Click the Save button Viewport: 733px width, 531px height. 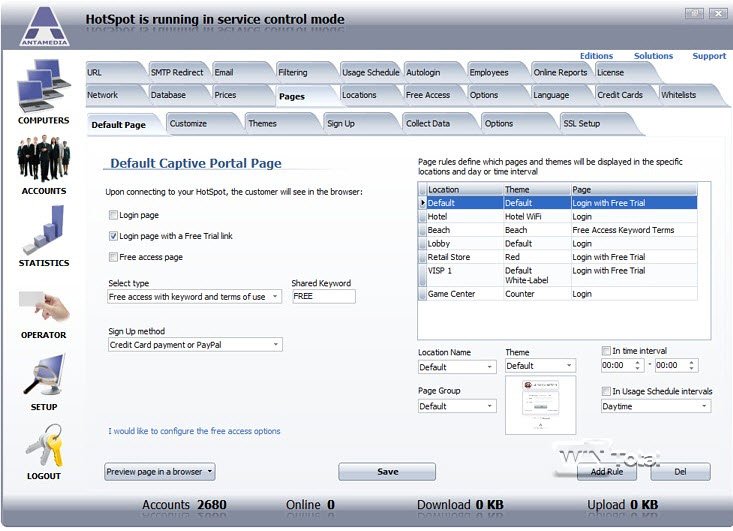pos(387,472)
